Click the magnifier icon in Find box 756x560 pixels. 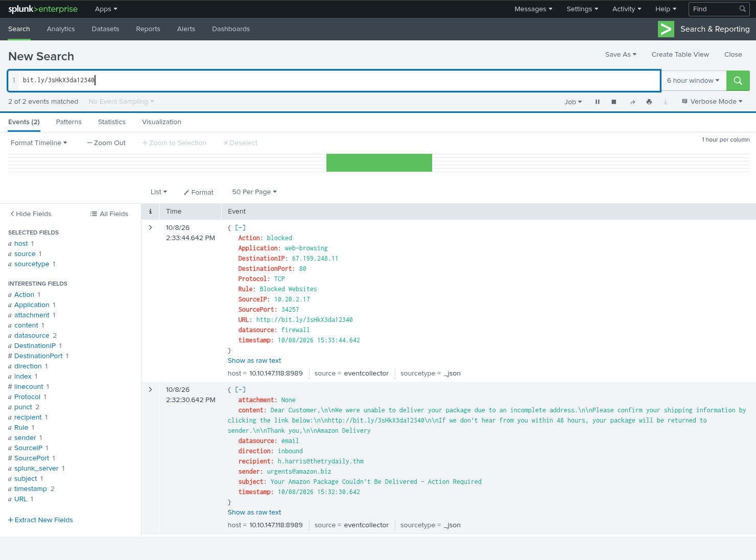742,9
